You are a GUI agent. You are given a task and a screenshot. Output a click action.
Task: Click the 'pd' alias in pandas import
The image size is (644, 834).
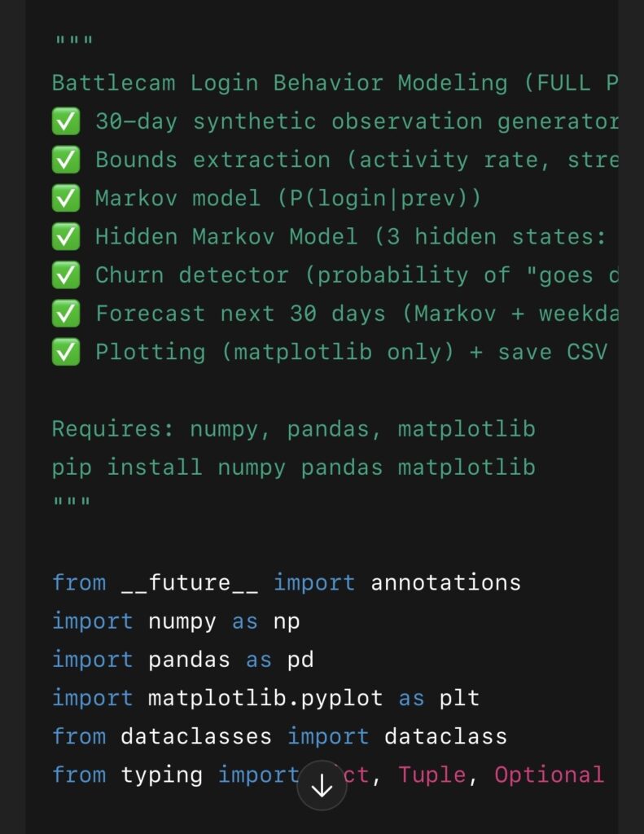pos(300,660)
